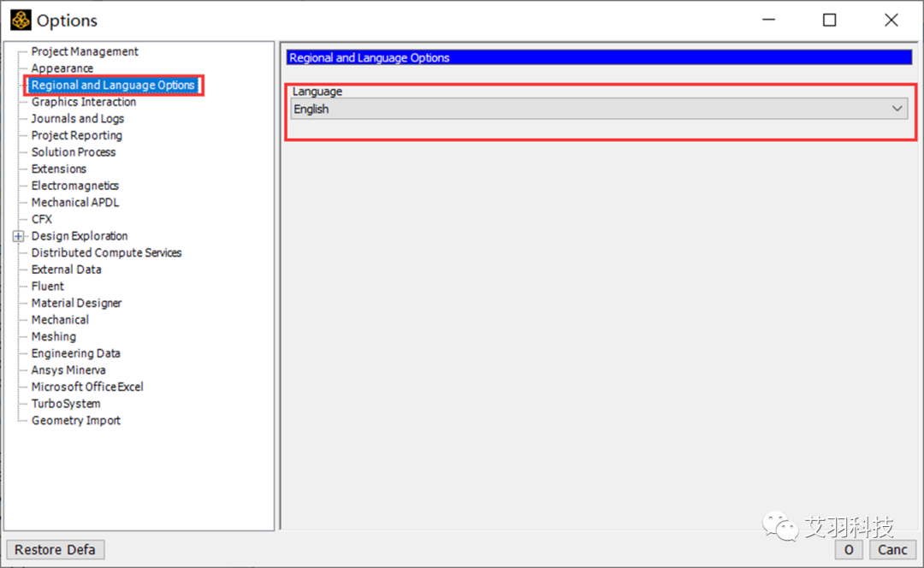Open Electromagnetics options
This screenshot has width=924, height=568.
pyautogui.click(x=74, y=186)
